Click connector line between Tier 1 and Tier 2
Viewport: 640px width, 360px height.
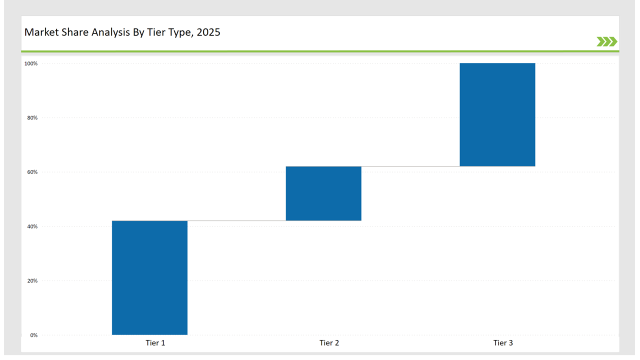237,221
